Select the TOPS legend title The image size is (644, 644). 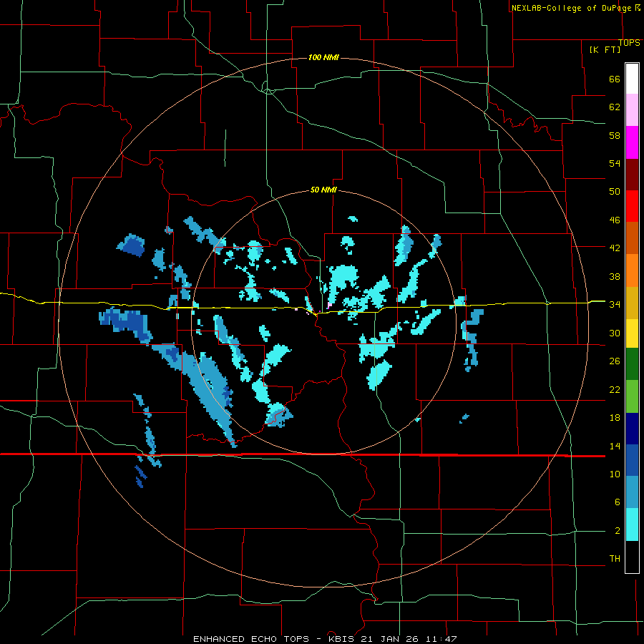tap(629, 43)
